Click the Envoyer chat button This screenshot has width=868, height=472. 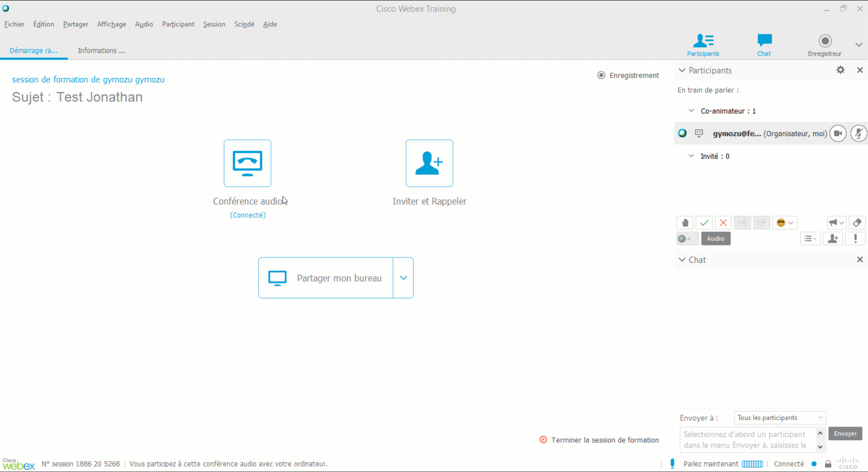(845, 434)
